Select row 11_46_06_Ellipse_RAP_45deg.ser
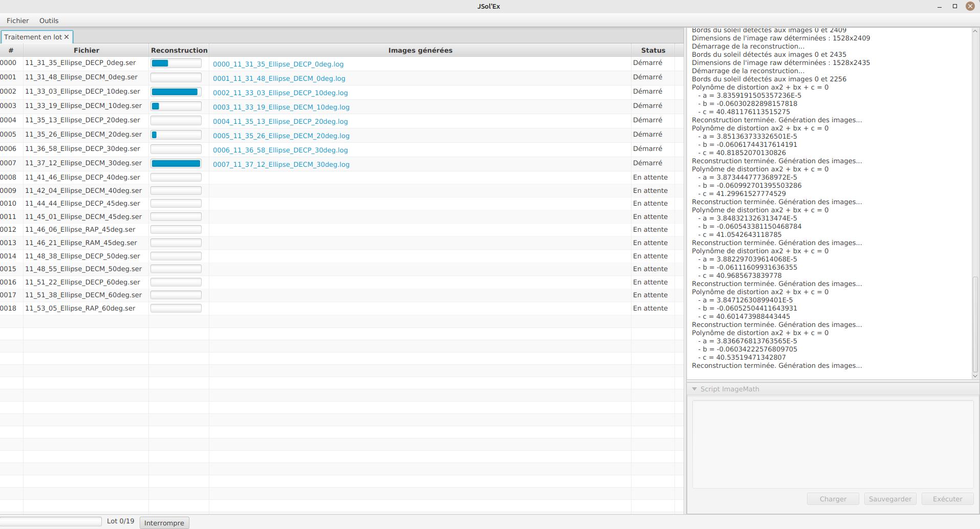The width and height of the screenshot is (980, 529). (80, 229)
